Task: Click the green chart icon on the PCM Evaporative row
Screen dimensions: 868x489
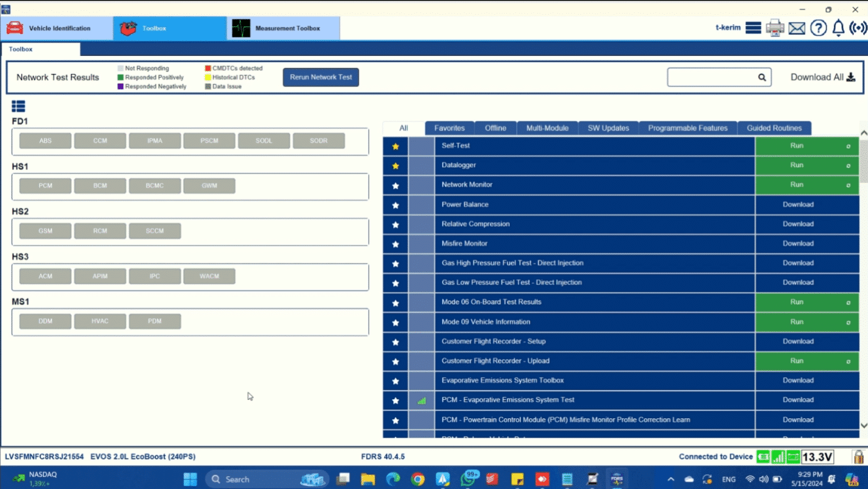Action: pyautogui.click(x=422, y=400)
